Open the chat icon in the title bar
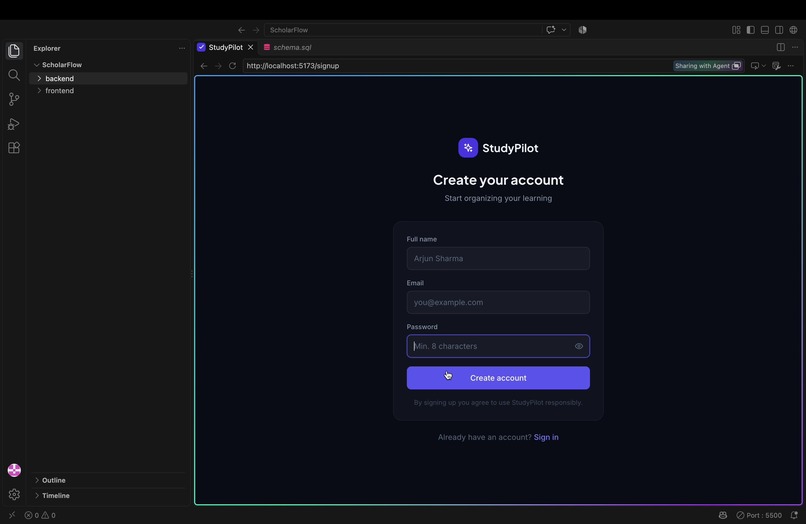The height and width of the screenshot is (524, 806). click(551, 30)
